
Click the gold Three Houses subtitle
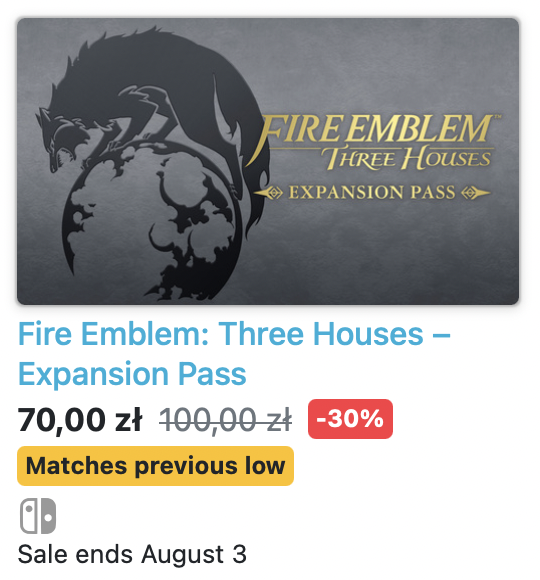407,158
